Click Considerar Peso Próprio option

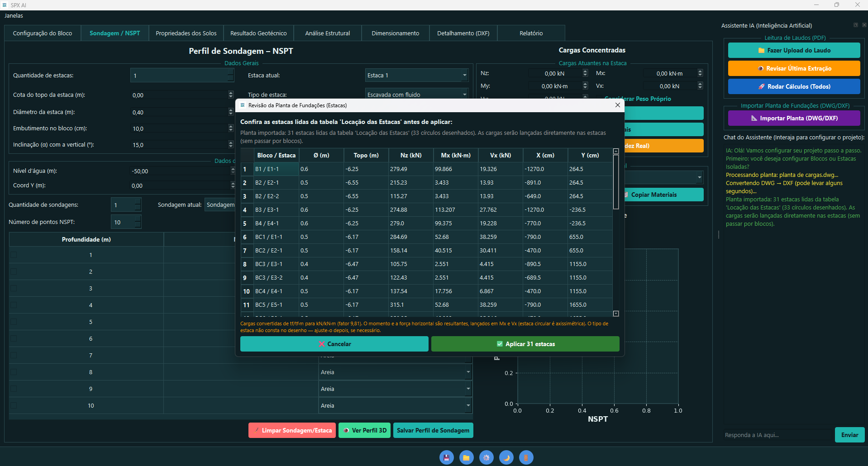point(638,99)
